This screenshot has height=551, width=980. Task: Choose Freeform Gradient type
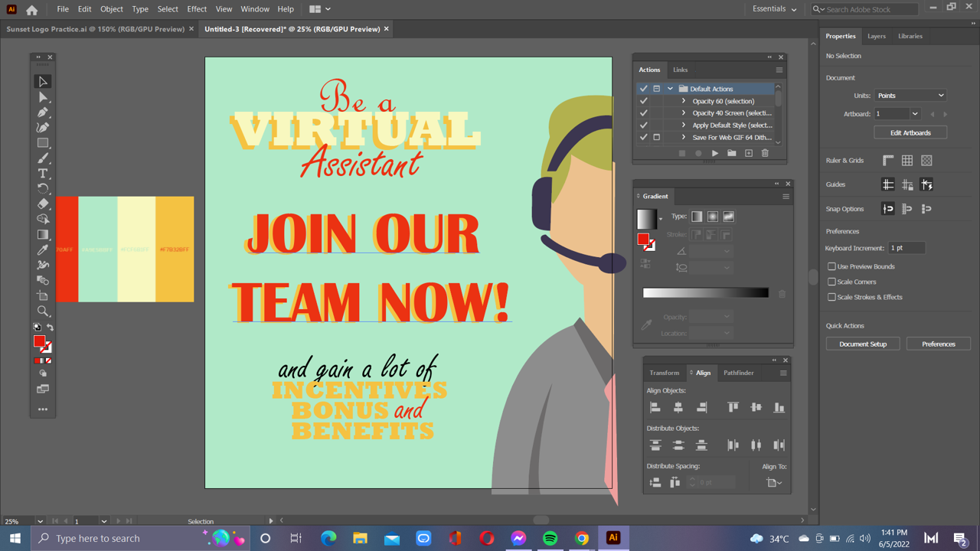pos(729,217)
